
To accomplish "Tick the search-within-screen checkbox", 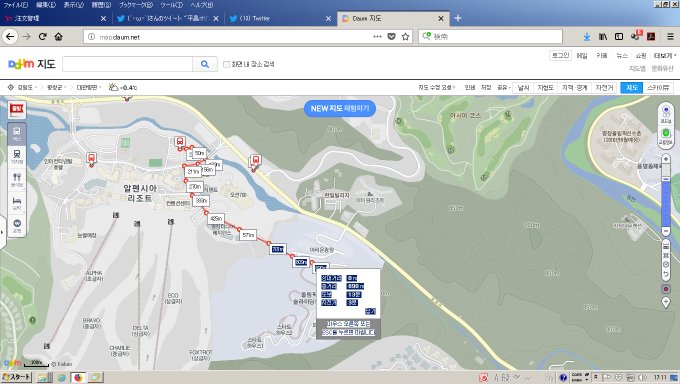I will [x=226, y=64].
